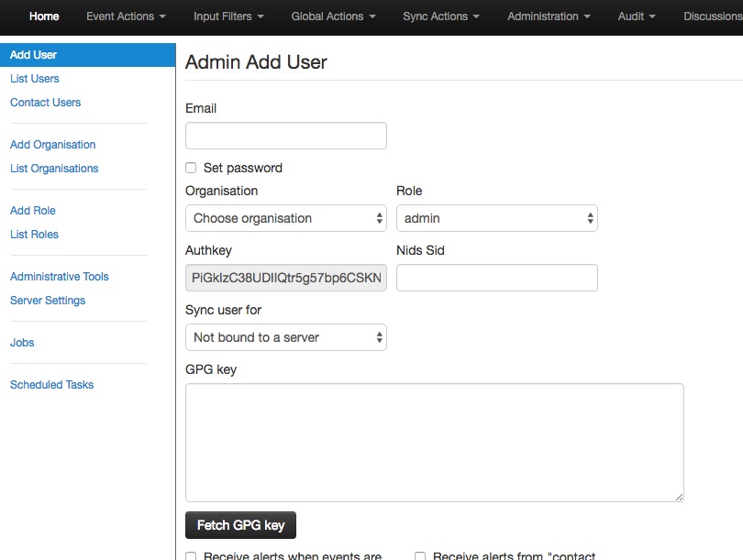This screenshot has height=560, width=743.
Task: Open the Event Actions menu
Action: 126,16
